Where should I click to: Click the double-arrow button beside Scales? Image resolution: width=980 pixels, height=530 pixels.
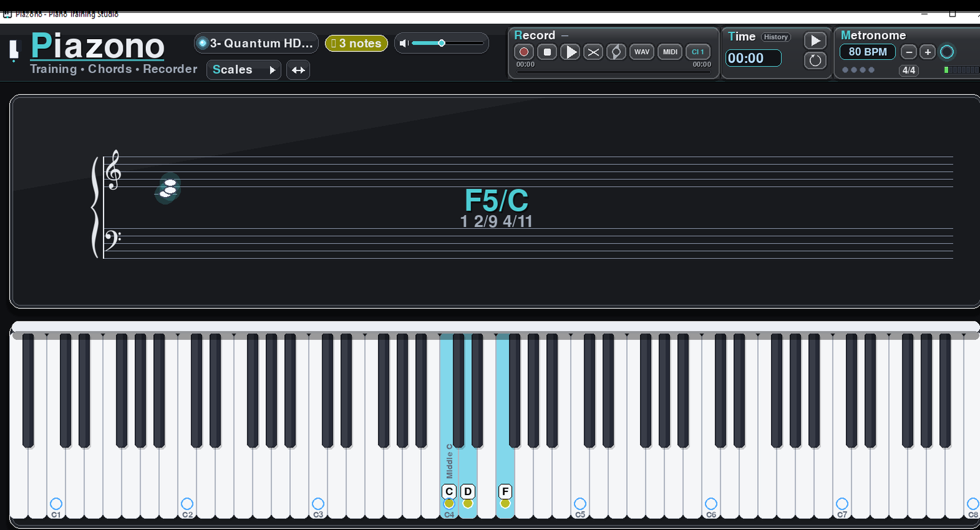(x=298, y=70)
